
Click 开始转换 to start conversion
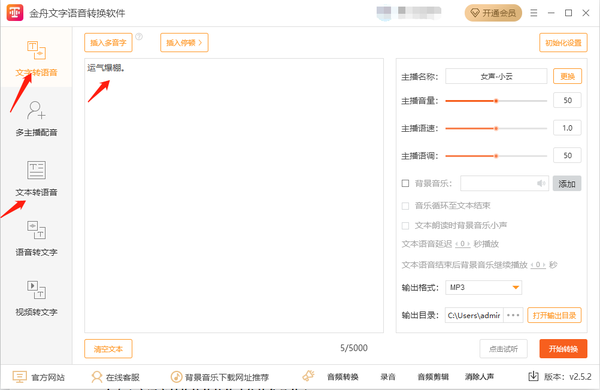pyautogui.click(x=563, y=349)
